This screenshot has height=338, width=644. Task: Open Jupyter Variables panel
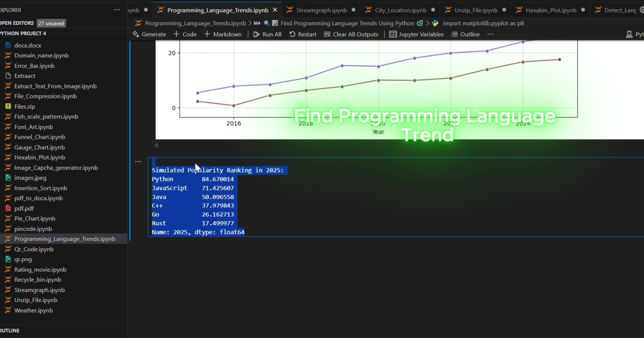tap(417, 34)
